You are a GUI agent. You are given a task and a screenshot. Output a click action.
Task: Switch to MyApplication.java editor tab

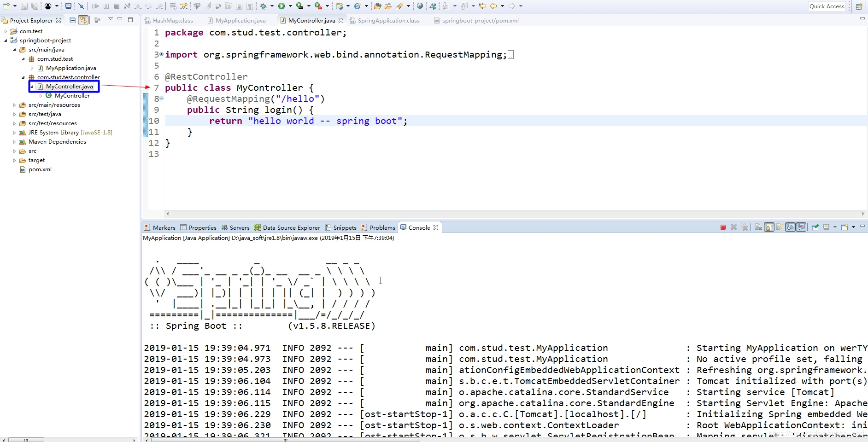pyautogui.click(x=237, y=20)
